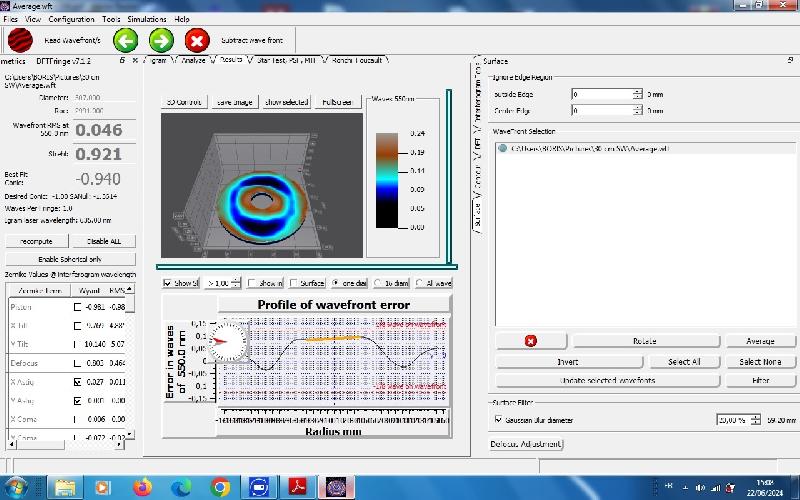The width and height of the screenshot is (800, 500).
Task: Click the network signal icon in system tray
Action: point(715,488)
